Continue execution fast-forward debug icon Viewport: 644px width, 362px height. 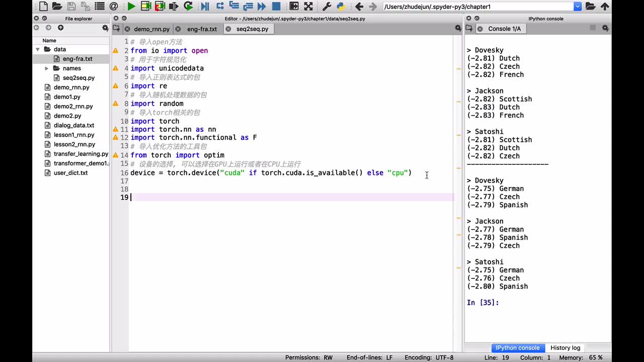pyautogui.click(x=262, y=7)
